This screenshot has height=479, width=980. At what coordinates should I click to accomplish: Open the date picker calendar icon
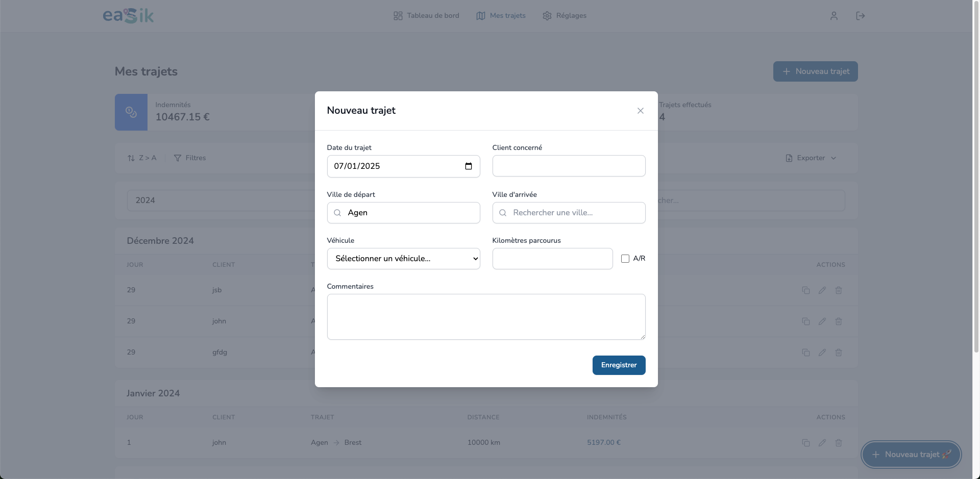[x=469, y=166]
